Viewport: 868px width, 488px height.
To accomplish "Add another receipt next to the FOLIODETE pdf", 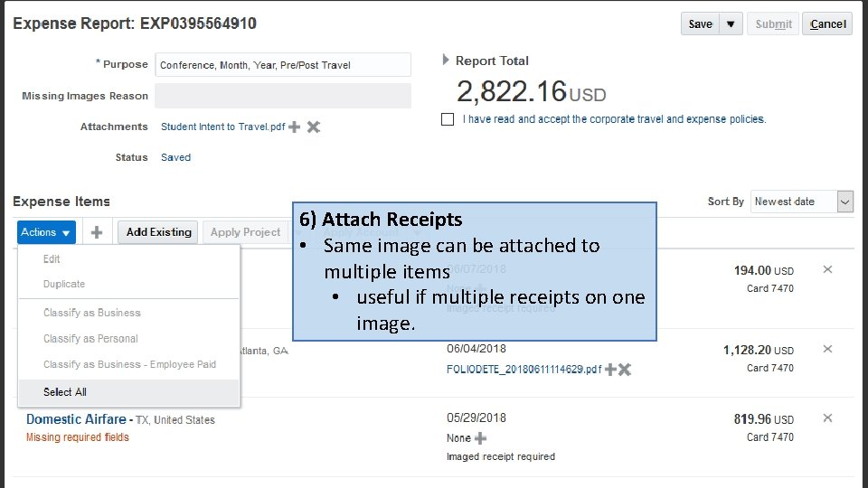I will [610, 370].
